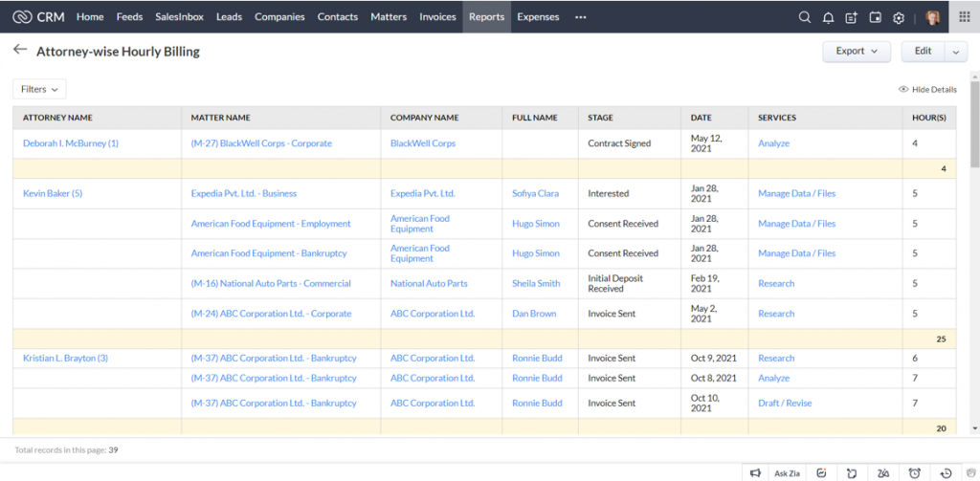Switch to the Invoices tab

(437, 17)
